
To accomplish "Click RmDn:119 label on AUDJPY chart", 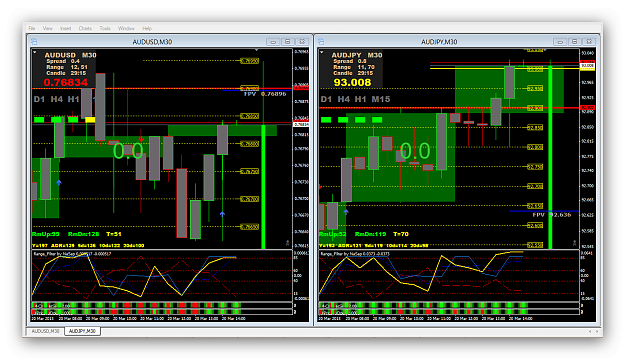I will click(370, 234).
